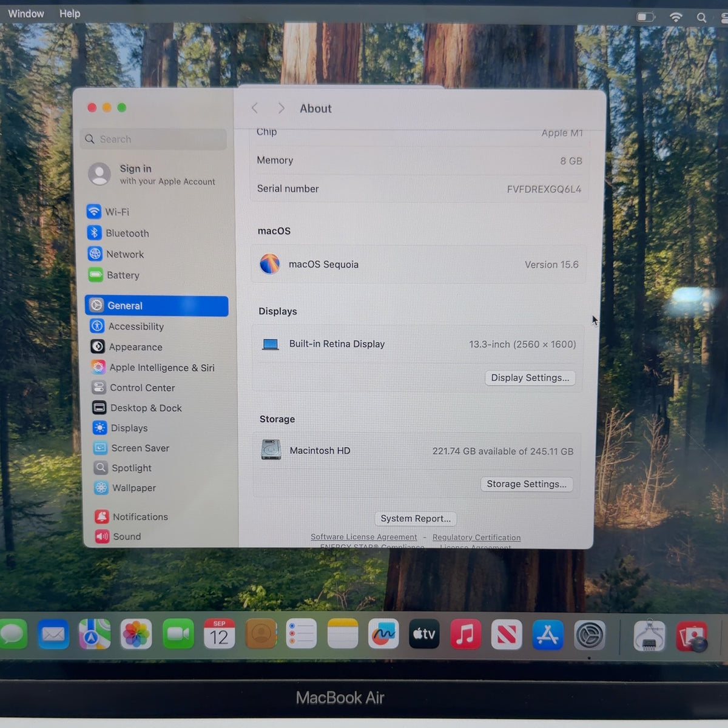Click the Version 15.6 text
Screen dimensions: 728x728
coord(551,265)
